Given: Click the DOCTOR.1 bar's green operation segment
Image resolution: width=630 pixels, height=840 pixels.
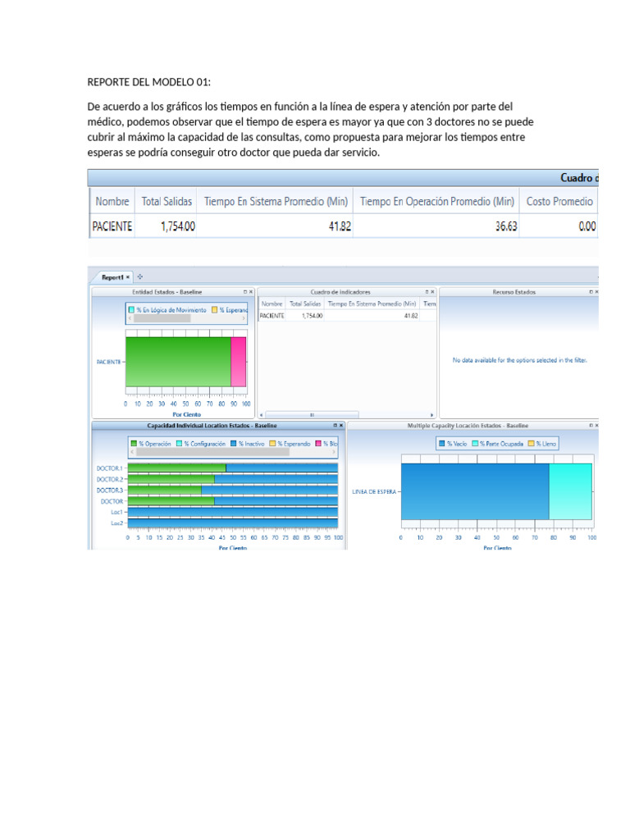Looking at the screenshot, I should click(177, 468).
